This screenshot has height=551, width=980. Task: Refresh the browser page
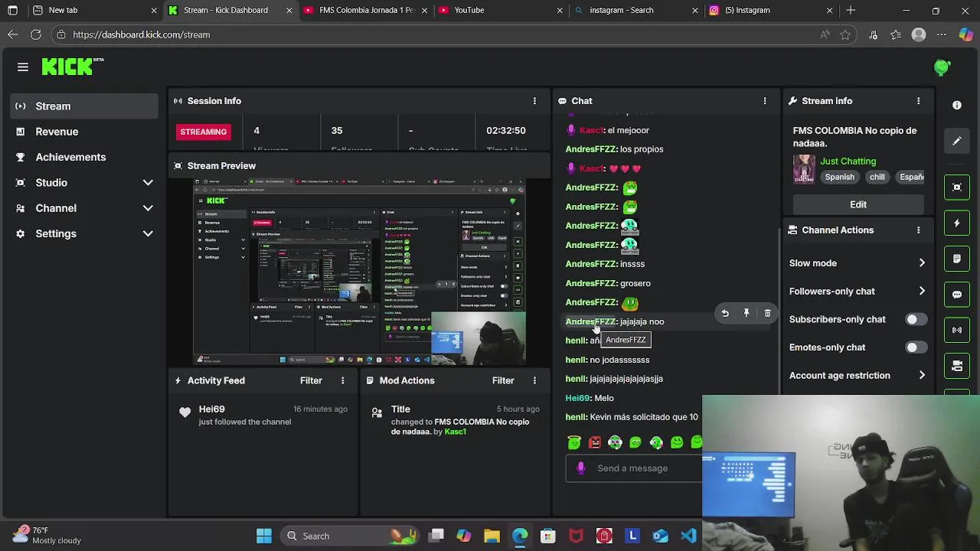(35, 34)
